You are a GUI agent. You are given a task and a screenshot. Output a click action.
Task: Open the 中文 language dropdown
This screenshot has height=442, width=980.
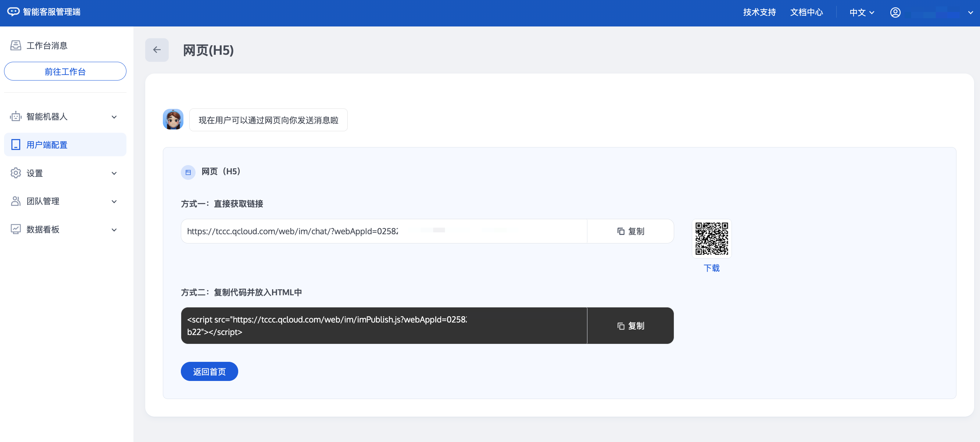pos(862,12)
